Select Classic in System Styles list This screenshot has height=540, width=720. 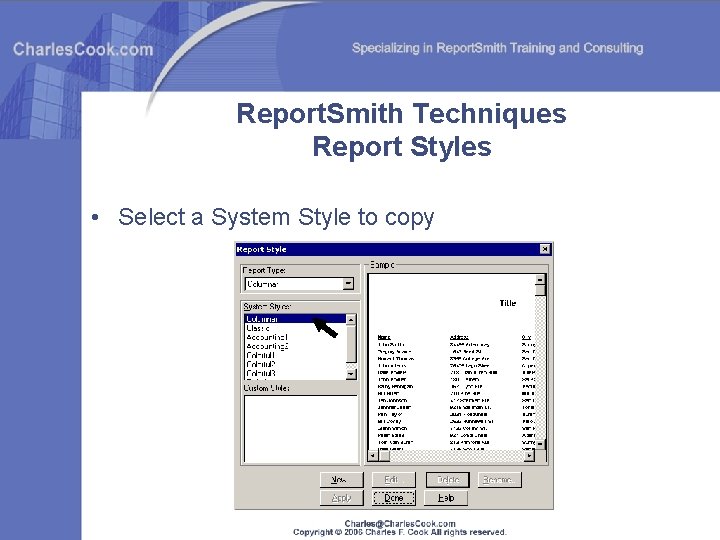pyautogui.click(x=295, y=328)
